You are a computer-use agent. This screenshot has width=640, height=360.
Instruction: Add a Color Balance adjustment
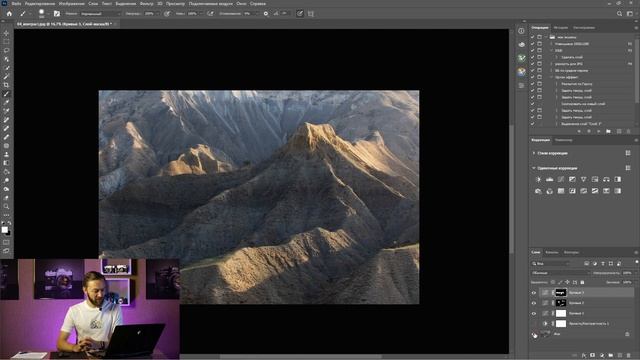point(607,179)
